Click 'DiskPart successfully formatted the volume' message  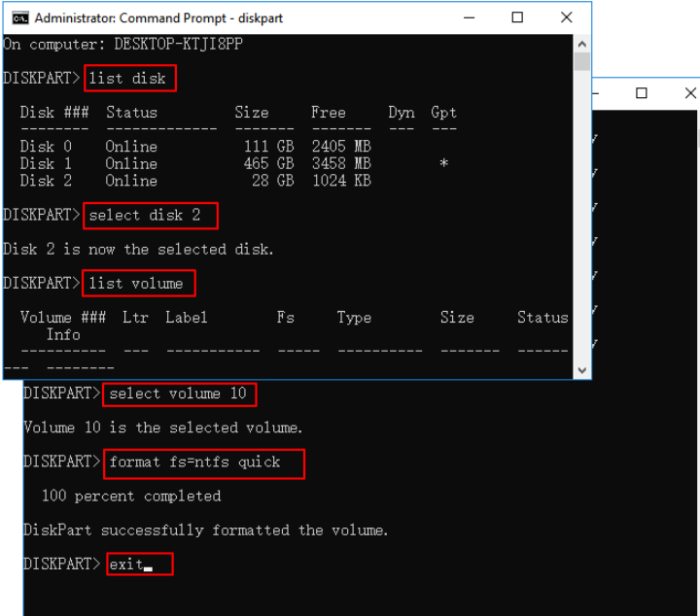[x=205, y=530]
